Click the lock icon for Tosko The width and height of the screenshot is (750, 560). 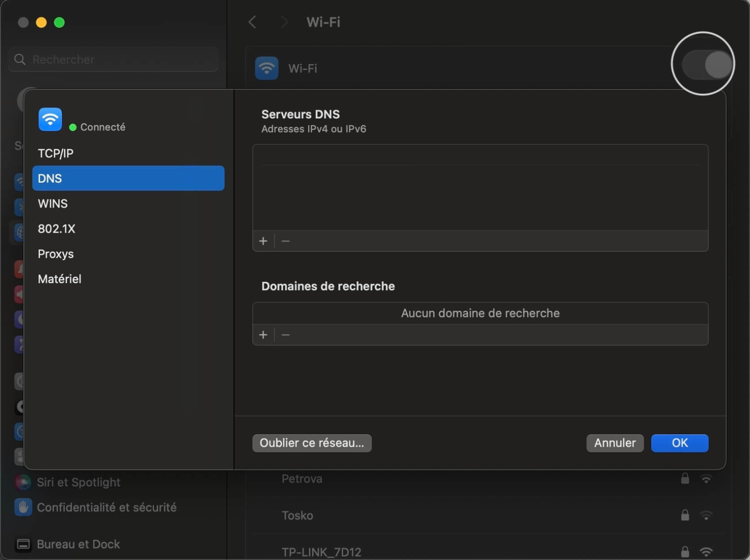(685, 515)
